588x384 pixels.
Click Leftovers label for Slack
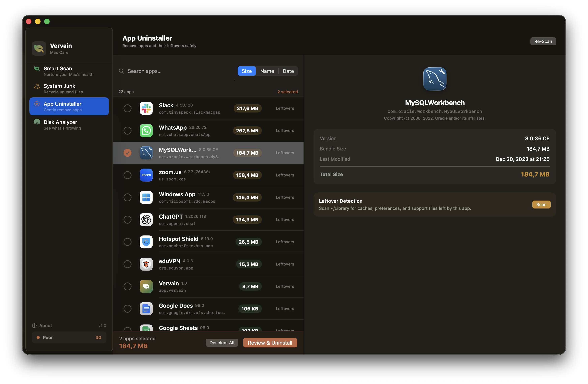pyautogui.click(x=285, y=108)
